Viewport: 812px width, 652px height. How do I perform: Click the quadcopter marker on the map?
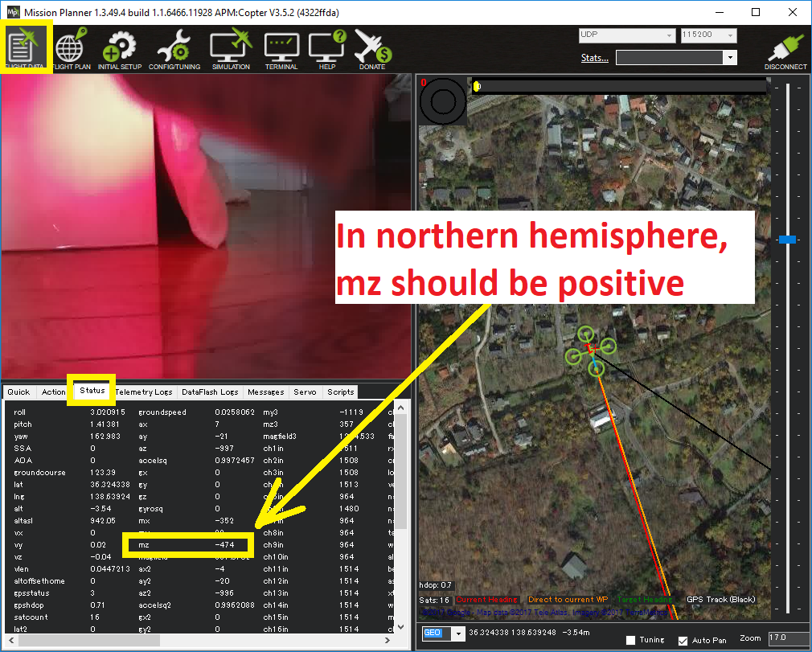(x=591, y=351)
